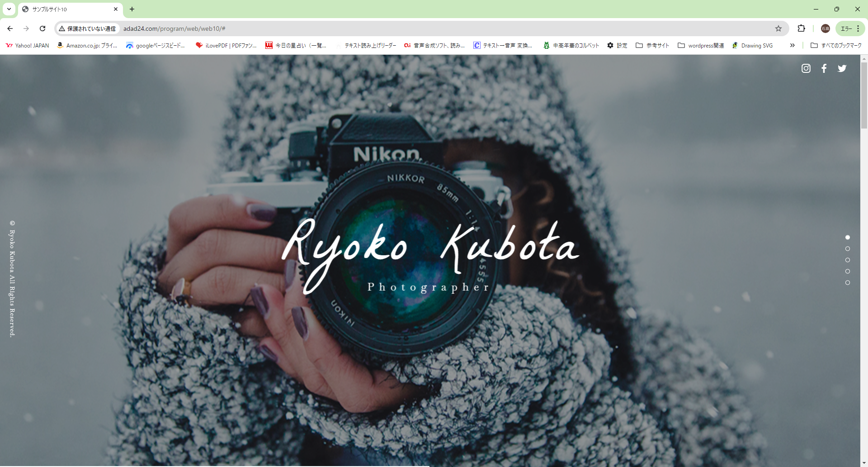
Task: Jump to the fifth section dot
Action: 848,282
